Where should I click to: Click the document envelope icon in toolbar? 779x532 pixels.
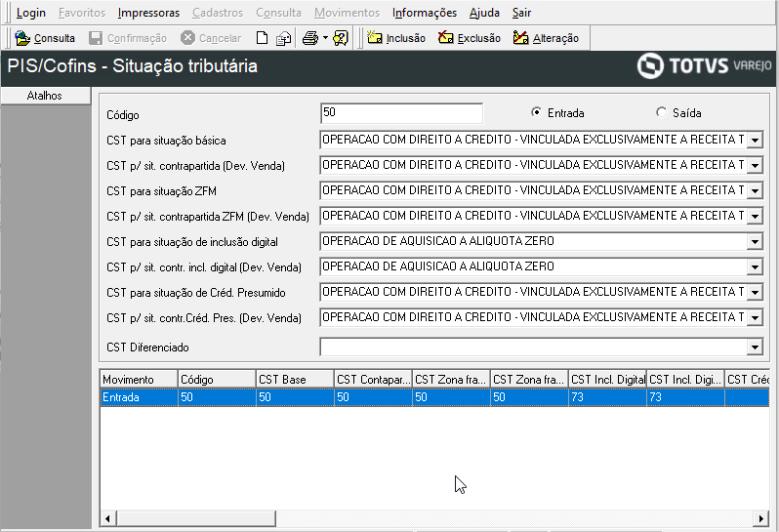pyautogui.click(x=284, y=38)
